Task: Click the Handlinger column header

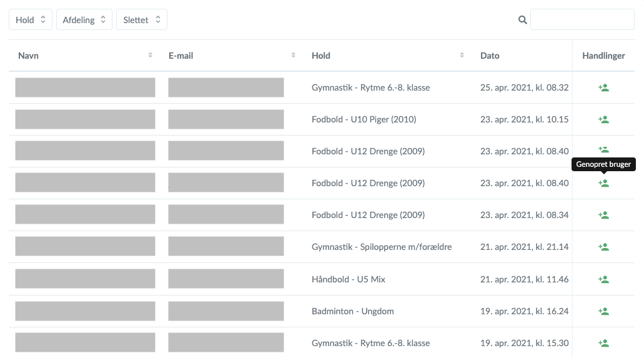Action: pos(603,56)
